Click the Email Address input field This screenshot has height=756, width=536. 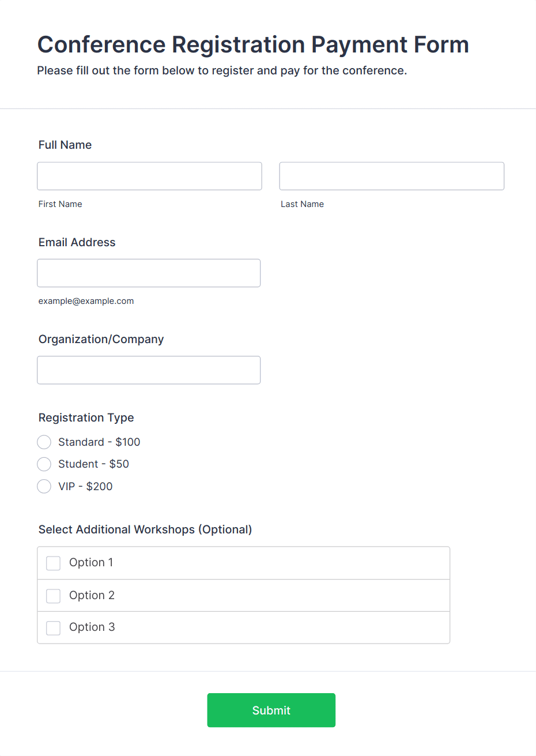149,273
